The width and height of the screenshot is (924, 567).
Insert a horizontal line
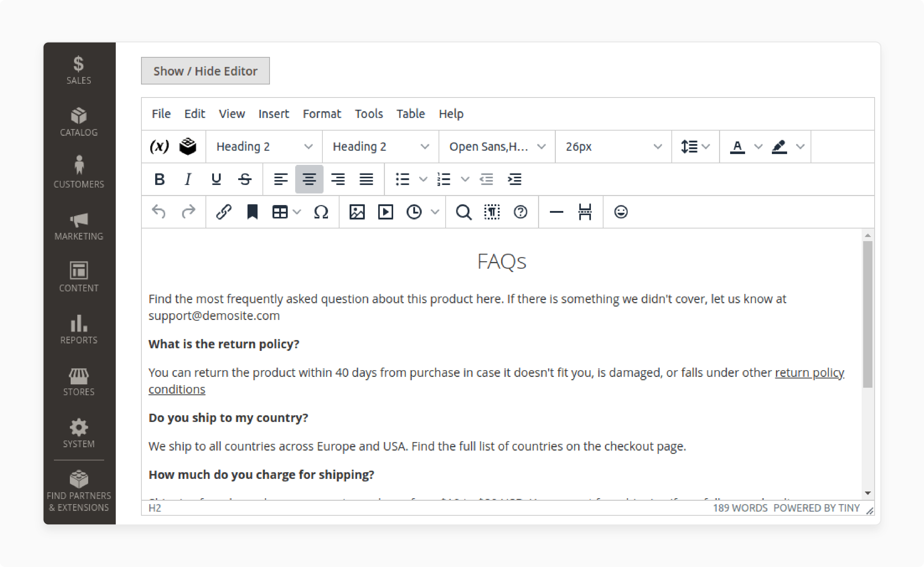[556, 212]
